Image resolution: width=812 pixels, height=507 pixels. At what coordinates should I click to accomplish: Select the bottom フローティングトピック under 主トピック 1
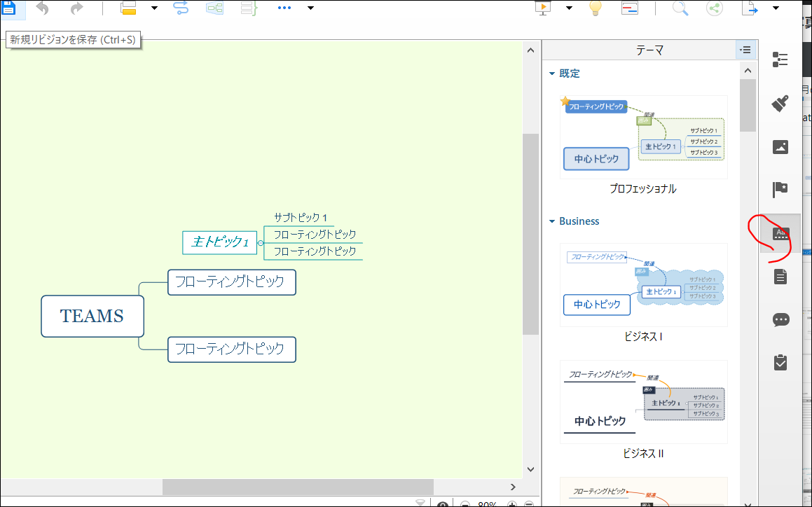coord(315,251)
